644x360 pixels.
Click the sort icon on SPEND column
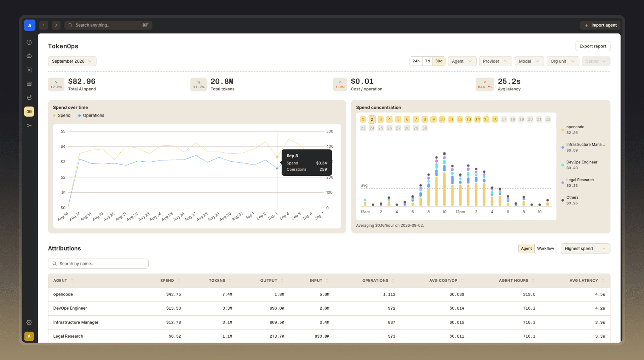point(179,281)
